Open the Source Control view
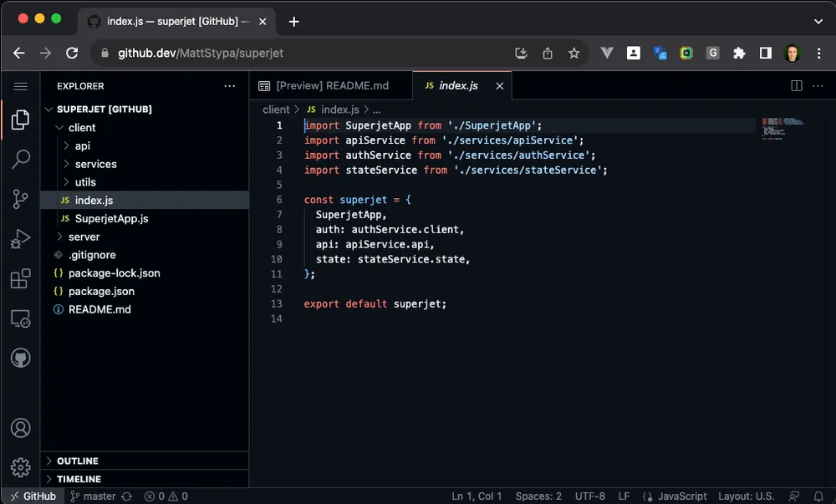The image size is (836, 504). point(20,199)
